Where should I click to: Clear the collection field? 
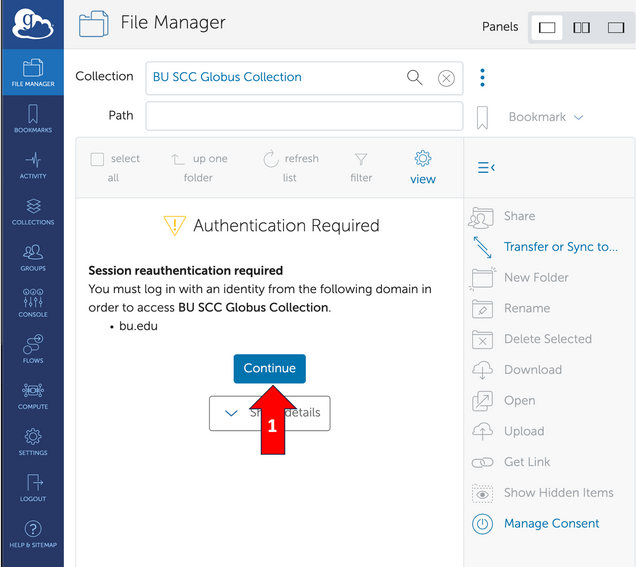446,78
